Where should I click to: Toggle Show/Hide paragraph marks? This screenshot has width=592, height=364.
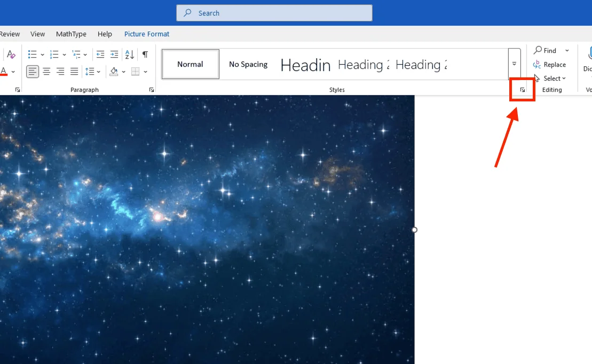pyautogui.click(x=145, y=54)
